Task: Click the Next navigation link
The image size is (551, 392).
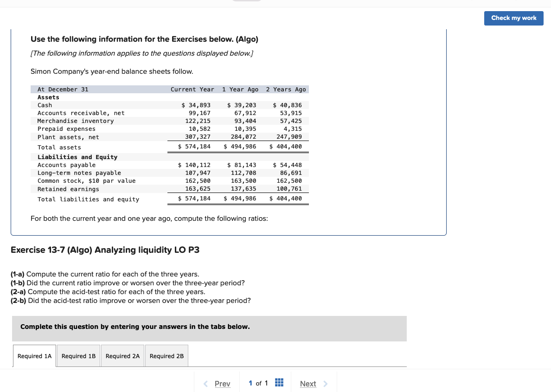Action: [308, 384]
